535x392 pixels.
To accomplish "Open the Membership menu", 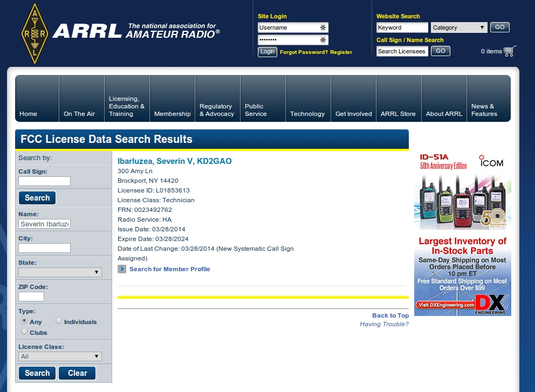I will tap(172, 99).
